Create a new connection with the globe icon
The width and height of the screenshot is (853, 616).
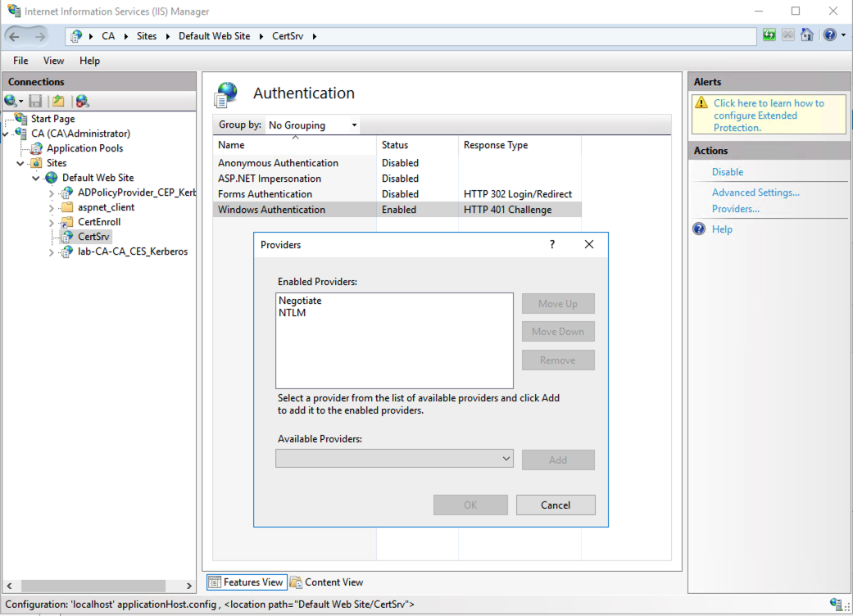pos(10,101)
